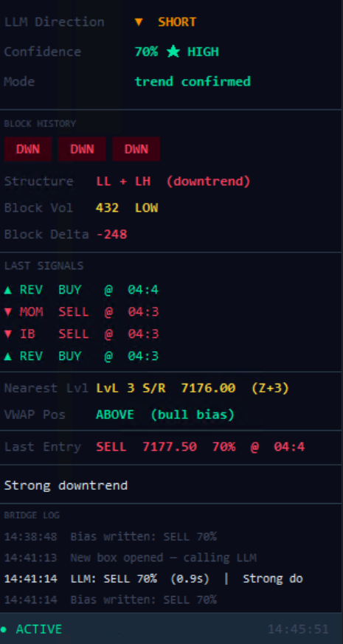Click the green star icon beside 70%

tap(173, 52)
